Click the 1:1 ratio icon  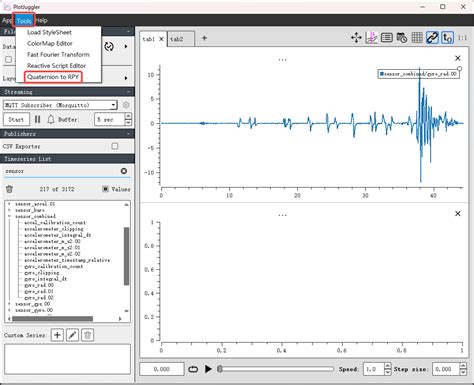462,38
